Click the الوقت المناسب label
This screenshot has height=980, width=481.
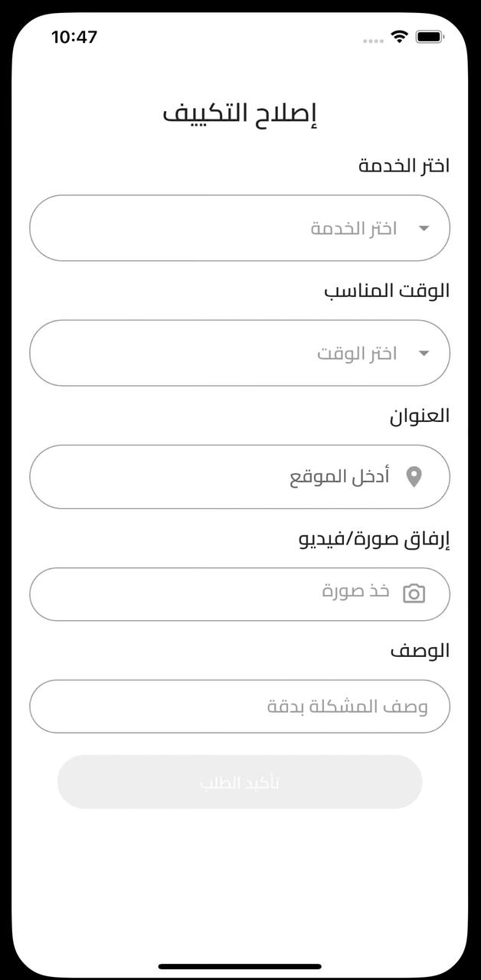click(387, 291)
